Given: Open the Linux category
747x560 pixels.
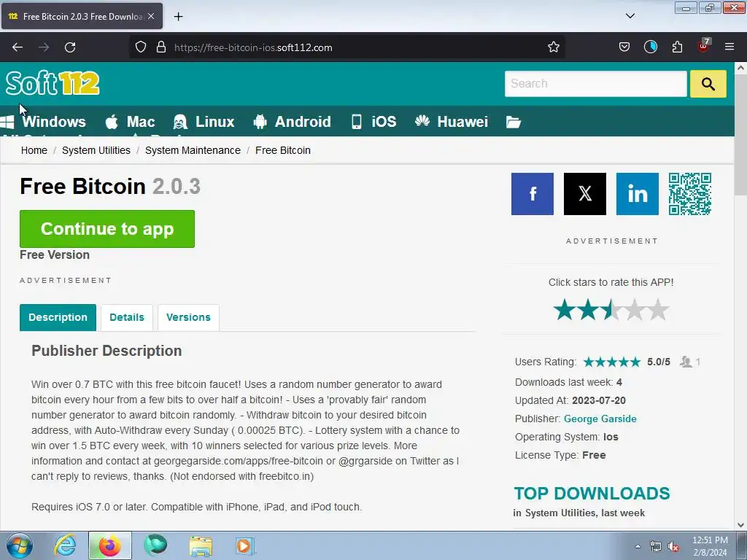Looking at the screenshot, I should (x=204, y=122).
